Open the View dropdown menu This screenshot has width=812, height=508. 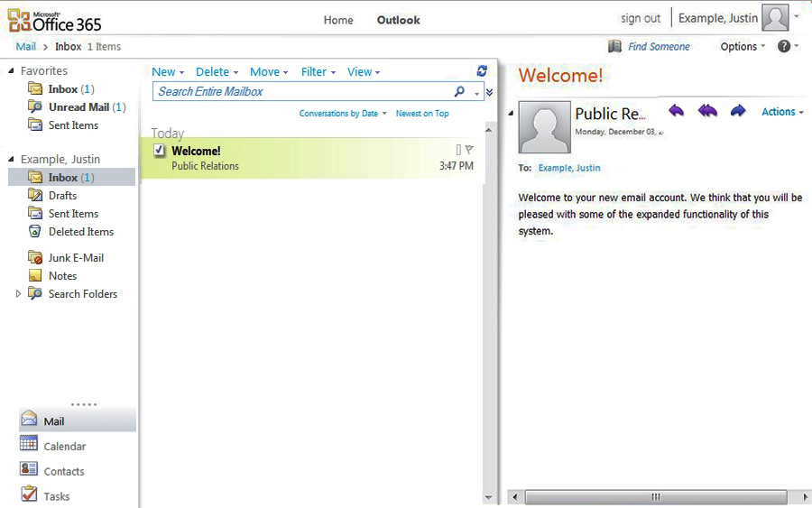364,72
